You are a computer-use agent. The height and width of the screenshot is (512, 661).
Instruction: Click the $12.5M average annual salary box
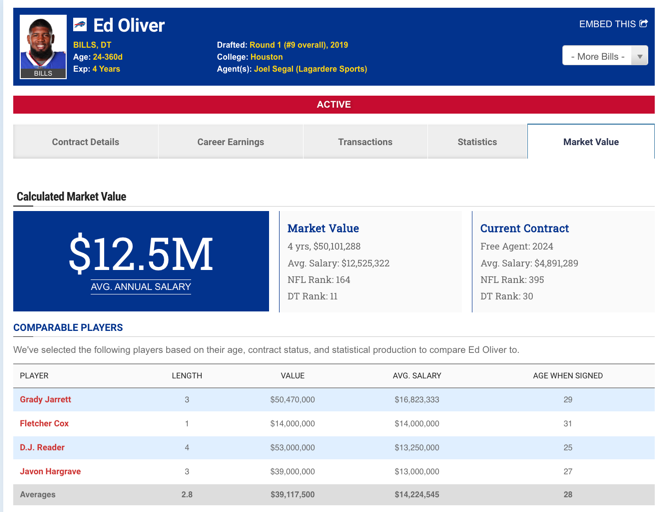(x=141, y=261)
